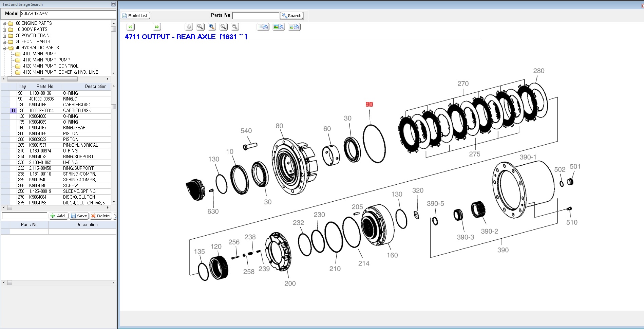Click the 4100 MAIN PUMP folder icon
This screenshot has width=644, height=330.
tap(18, 54)
